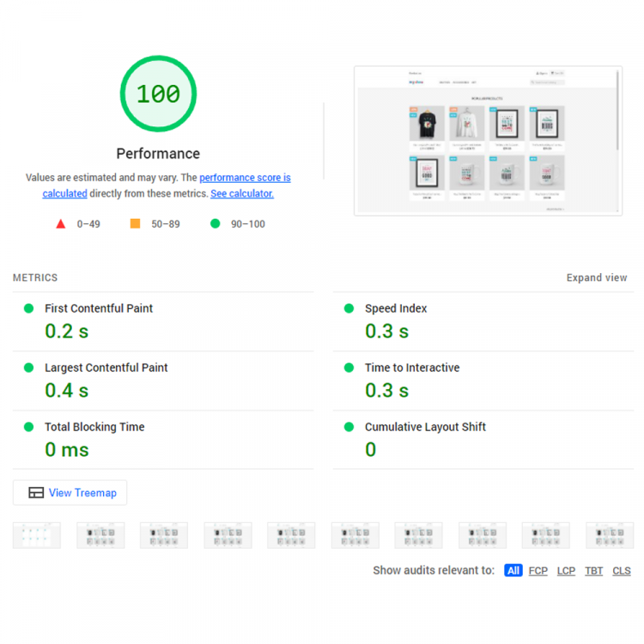
Task: Toggle Expand view for metrics
Action: point(597,277)
